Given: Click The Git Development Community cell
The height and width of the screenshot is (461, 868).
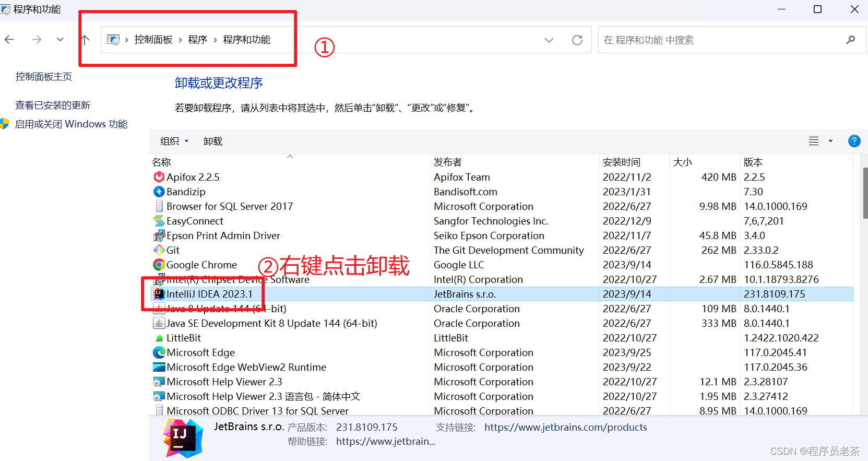Looking at the screenshot, I should pyautogui.click(x=509, y=250).
